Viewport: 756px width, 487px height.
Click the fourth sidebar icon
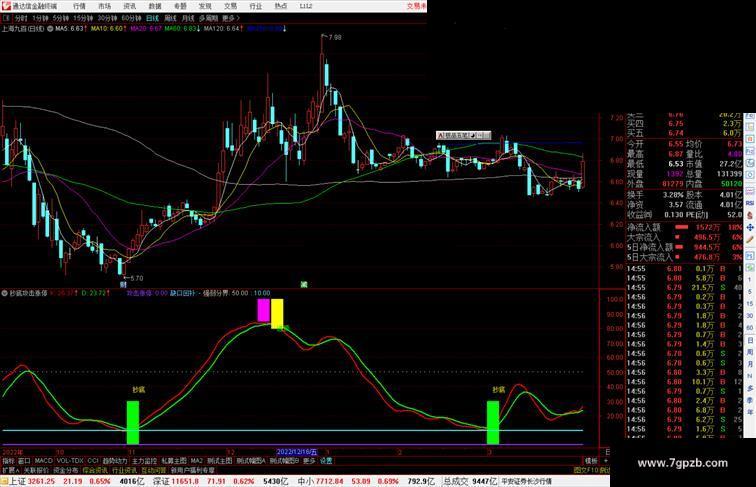click(750, 151)
